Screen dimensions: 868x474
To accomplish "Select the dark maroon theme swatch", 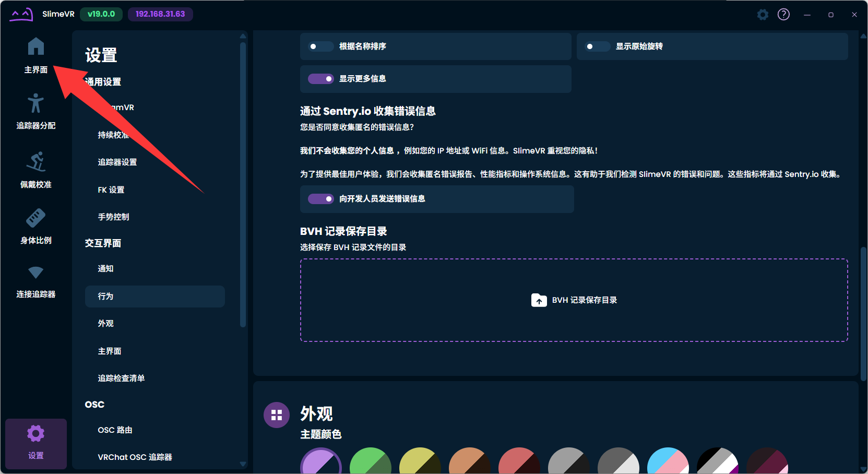I will coord(767,460).
